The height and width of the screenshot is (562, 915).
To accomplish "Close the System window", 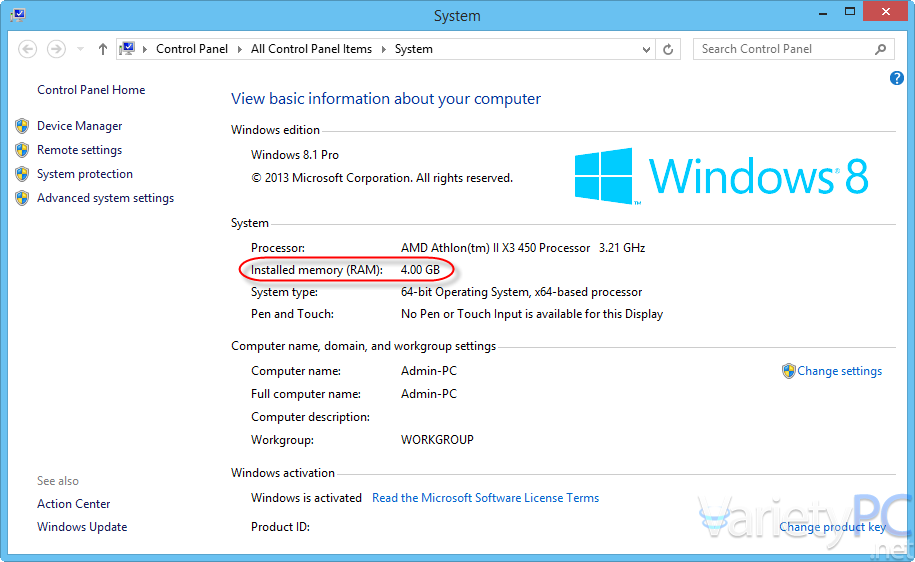I will (x=885, y=12).
